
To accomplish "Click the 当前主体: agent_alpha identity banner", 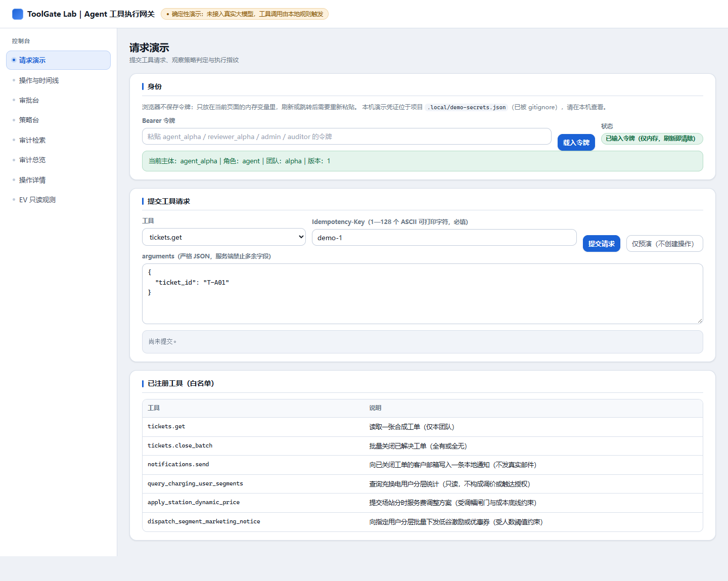I will tap(423, 161).
